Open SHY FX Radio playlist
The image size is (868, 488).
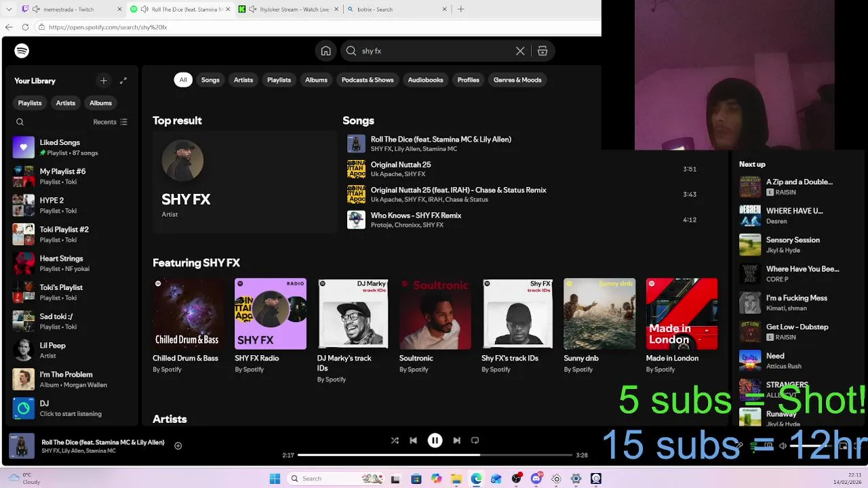point(271,327)
